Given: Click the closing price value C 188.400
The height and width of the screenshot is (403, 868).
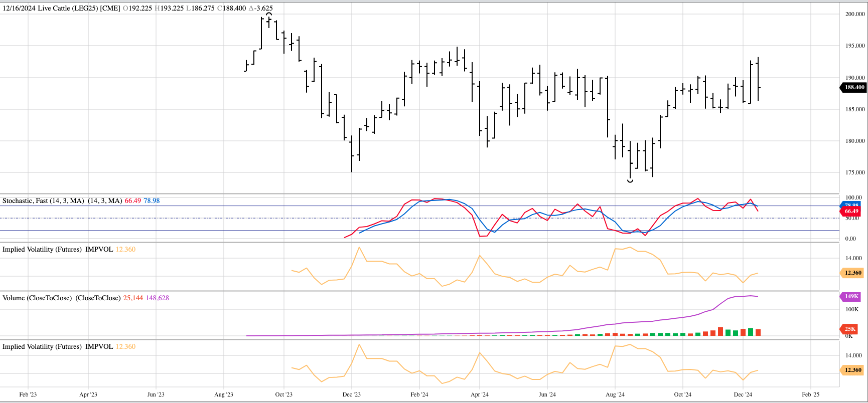Looking at the screenshot, I should [231, 8].
